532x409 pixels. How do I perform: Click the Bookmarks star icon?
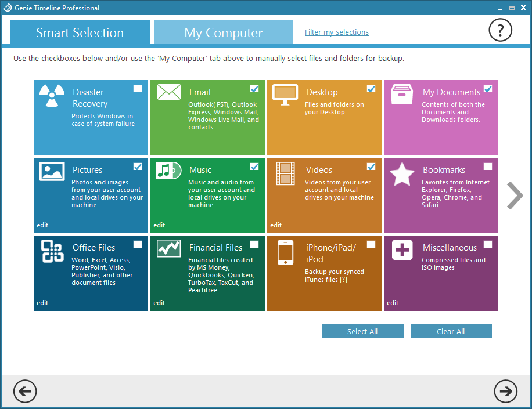(x=402, y=173)
